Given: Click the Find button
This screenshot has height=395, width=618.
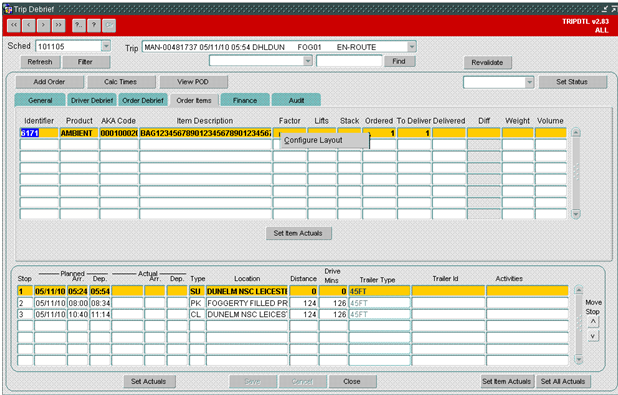Looking at the screenshot, I should point(399,61).
